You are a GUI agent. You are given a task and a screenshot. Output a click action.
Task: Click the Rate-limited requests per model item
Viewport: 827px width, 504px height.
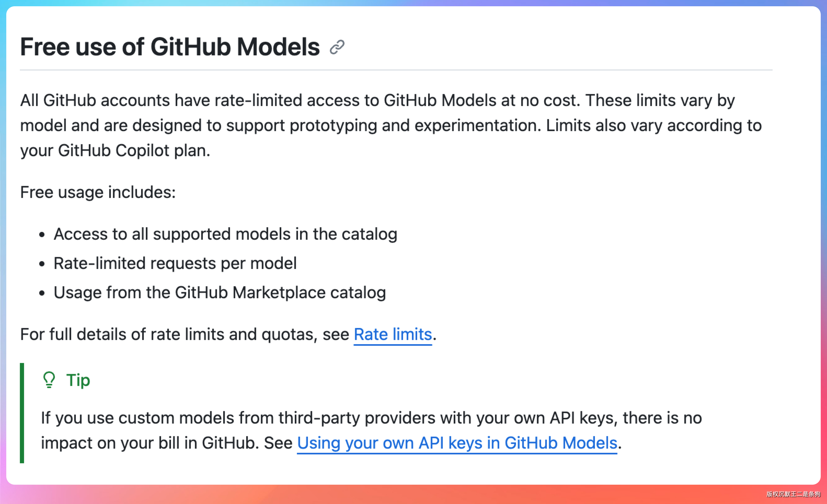[175, 263]
